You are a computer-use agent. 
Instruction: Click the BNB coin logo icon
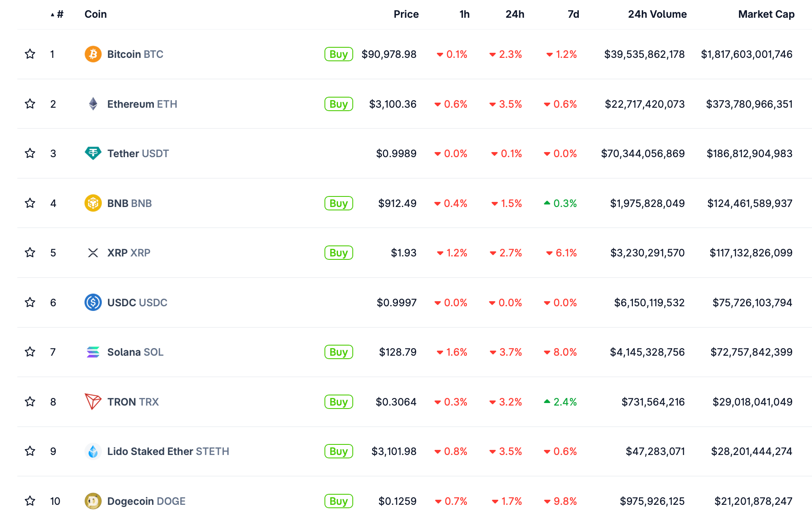[93, 203]
